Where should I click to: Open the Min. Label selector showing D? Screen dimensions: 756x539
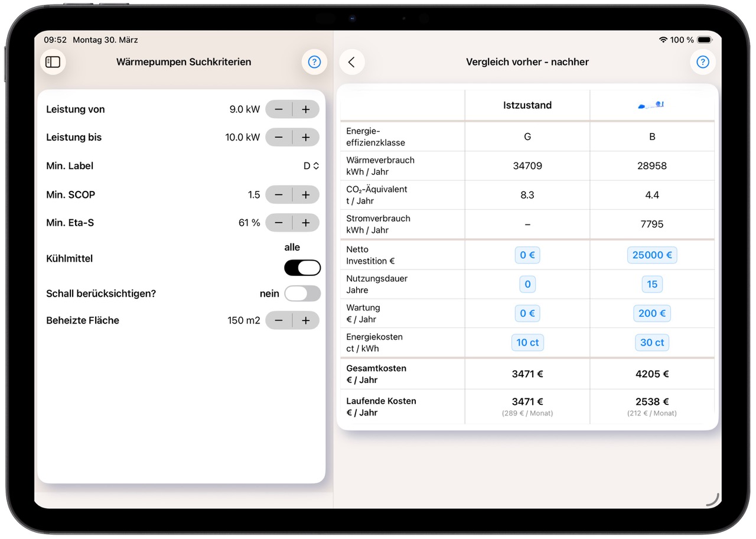pos(311,166)
